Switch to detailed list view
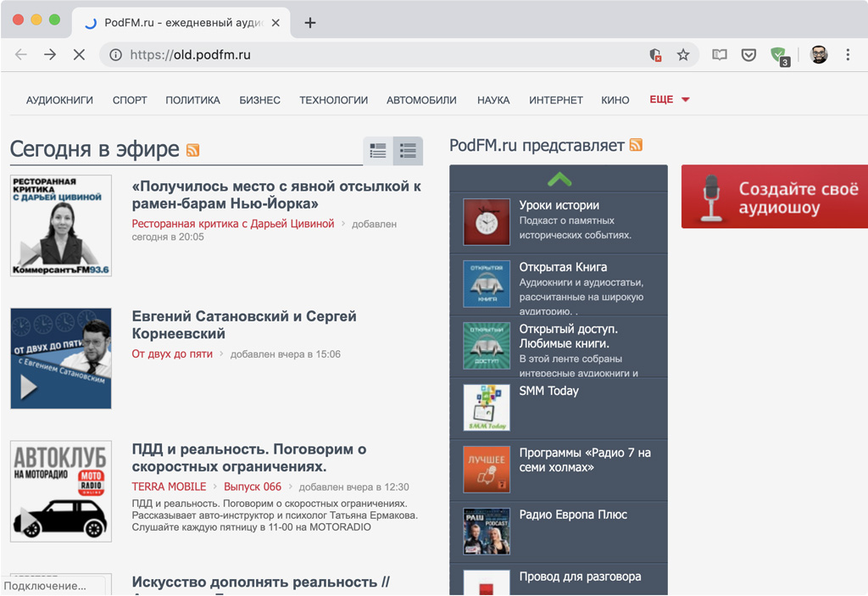This screenshot has height=596, width=868. tap(408, 151)
